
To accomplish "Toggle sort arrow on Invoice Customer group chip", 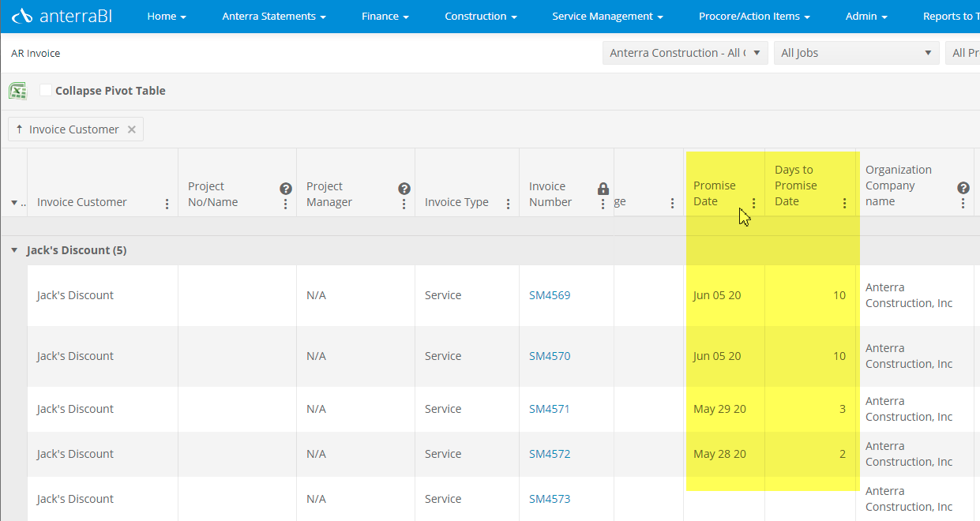I will 19,129.
